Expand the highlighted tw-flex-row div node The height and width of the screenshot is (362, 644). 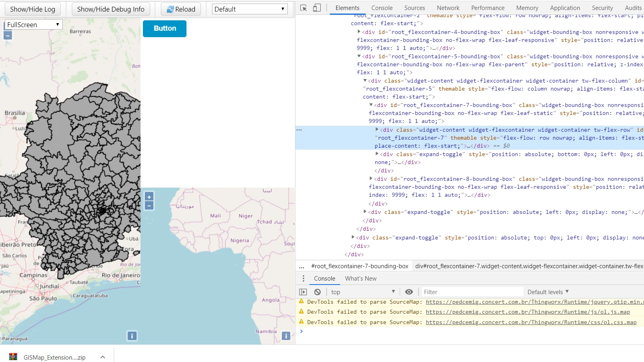(x=377, y=129)
